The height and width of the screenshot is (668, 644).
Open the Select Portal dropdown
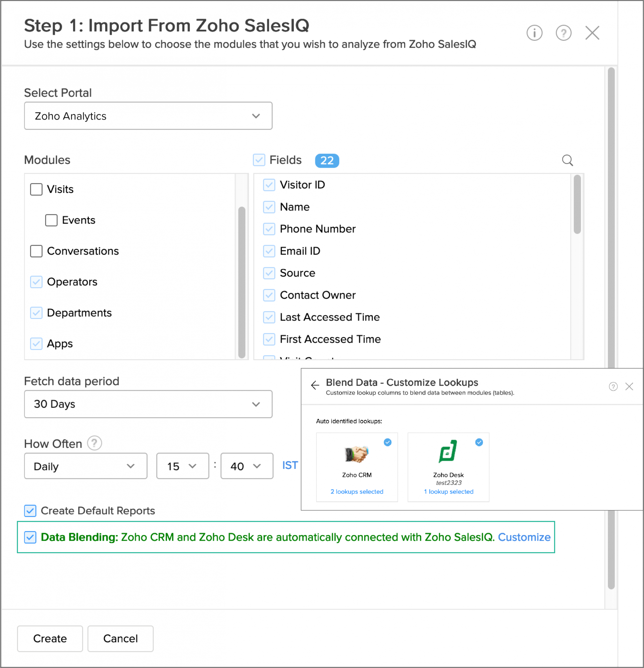pos(148,116)
